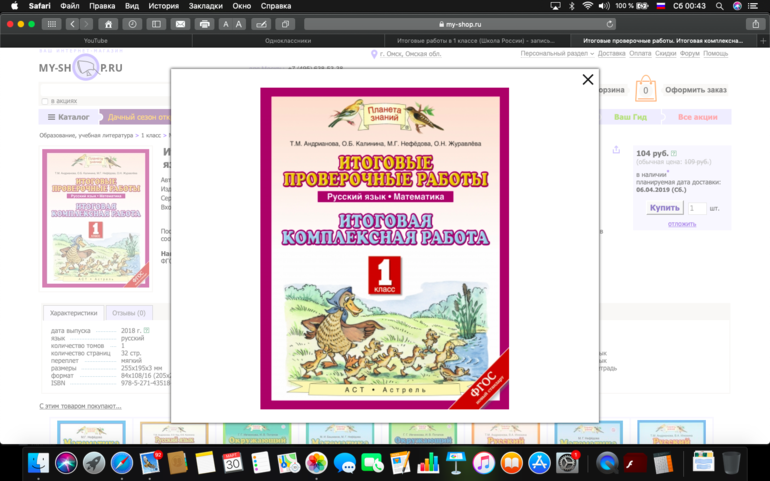Open Calendar from the Dock
Image resolution: width=770 pixels, height=481 pixels.
click(x=233, y=463)
